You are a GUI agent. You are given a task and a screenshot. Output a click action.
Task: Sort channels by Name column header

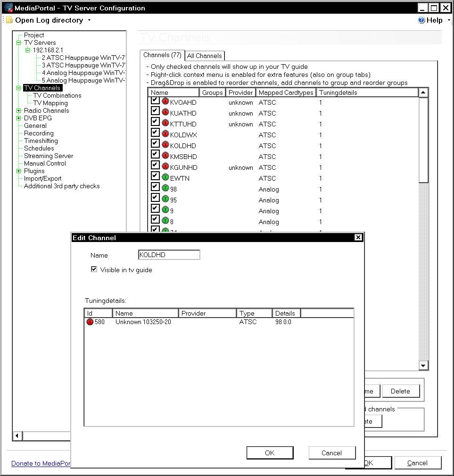point(173,92)
